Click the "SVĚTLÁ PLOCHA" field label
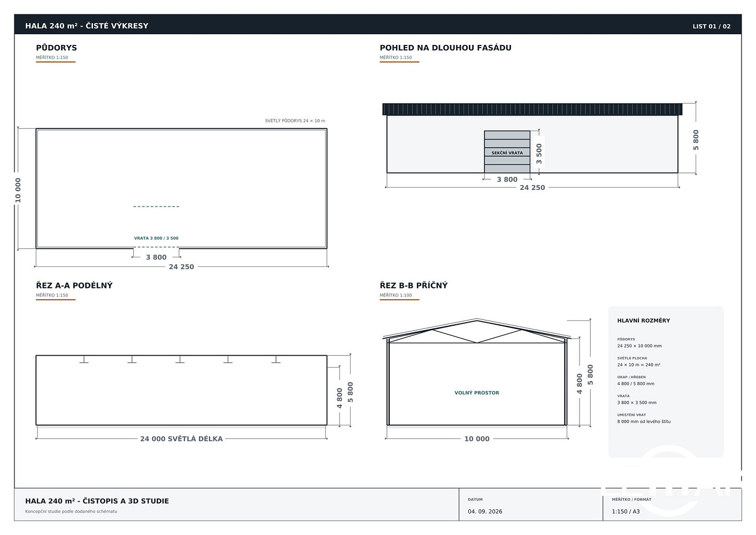This screenshot has height=535, width=756. [x=632, y=358]
